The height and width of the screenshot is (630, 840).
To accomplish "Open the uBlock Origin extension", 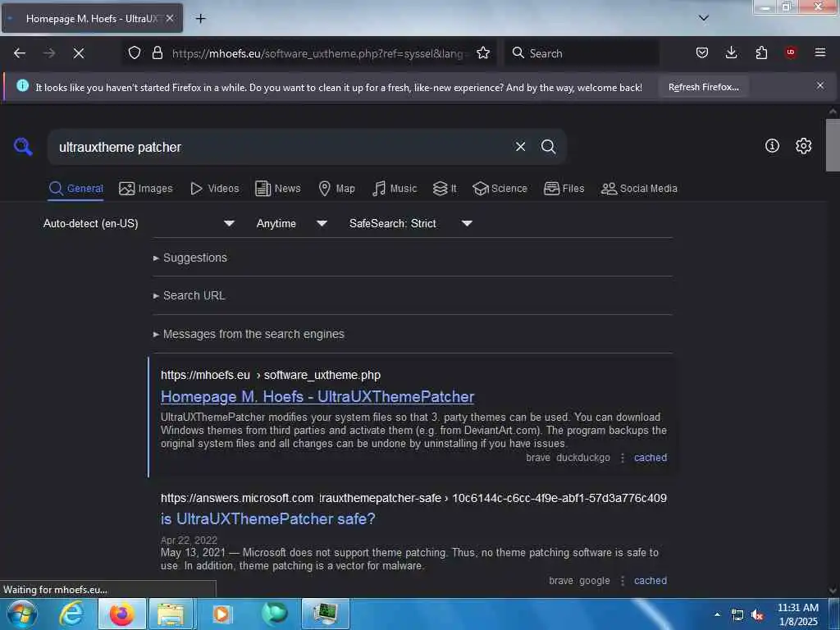I will point(791,52).
